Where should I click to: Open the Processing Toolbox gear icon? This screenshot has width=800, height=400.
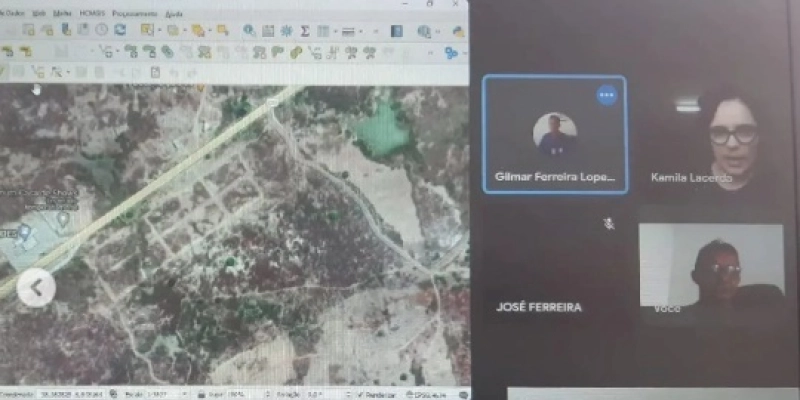coord(287,31)
